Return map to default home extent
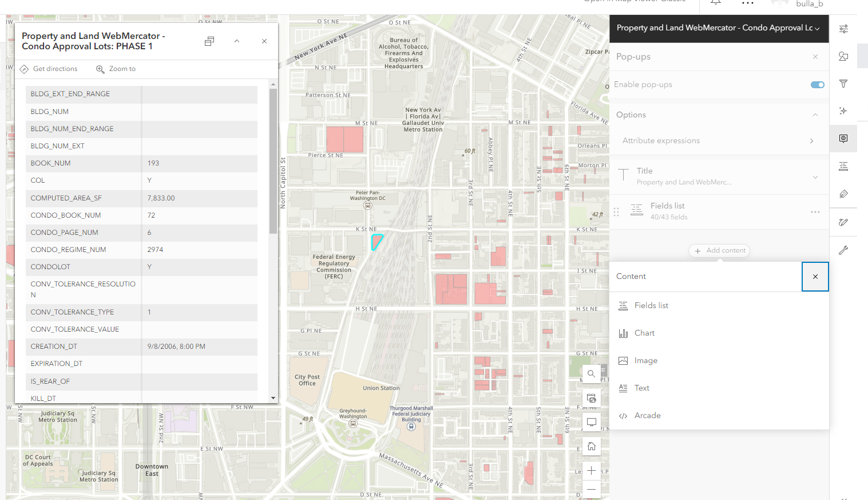This screenshot has height=500, width=868. [591, 446]
